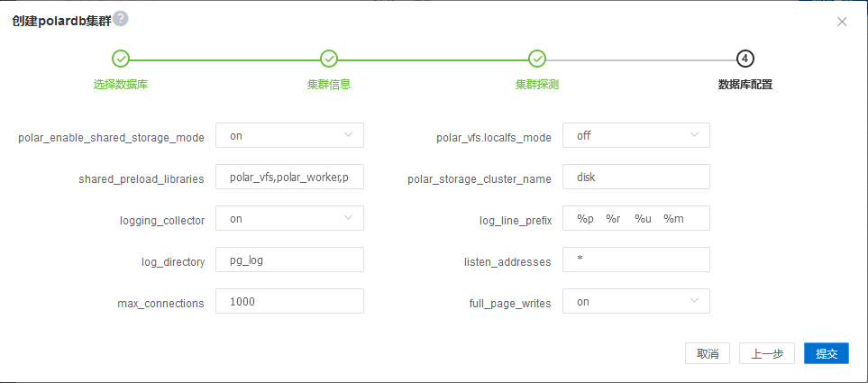This screenshot has width=868, height=383.
Task: Click the full_page_writes label
Action: (510, 304)
